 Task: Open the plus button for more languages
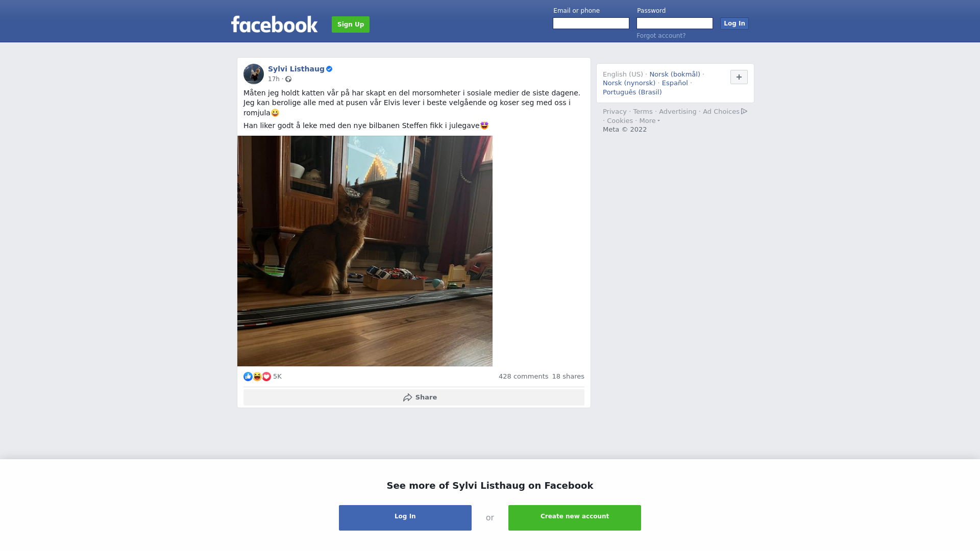pyautogui.click(x=739, y=77)
